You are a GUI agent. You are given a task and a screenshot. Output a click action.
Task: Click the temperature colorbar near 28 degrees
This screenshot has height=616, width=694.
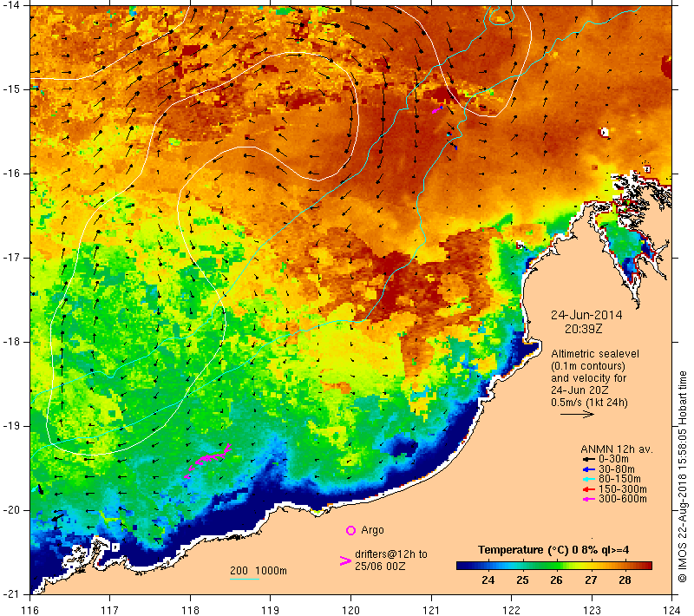point(625,566)
